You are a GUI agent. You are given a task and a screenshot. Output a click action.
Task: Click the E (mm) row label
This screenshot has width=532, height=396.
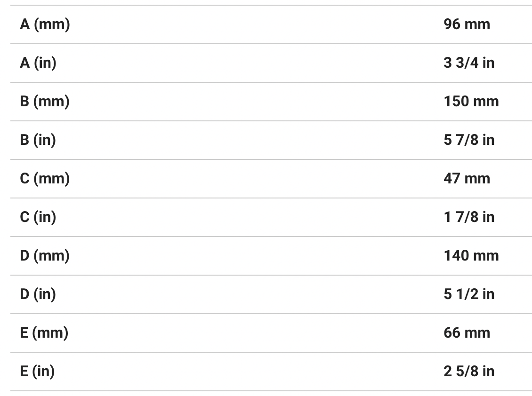tap(44, 333)
